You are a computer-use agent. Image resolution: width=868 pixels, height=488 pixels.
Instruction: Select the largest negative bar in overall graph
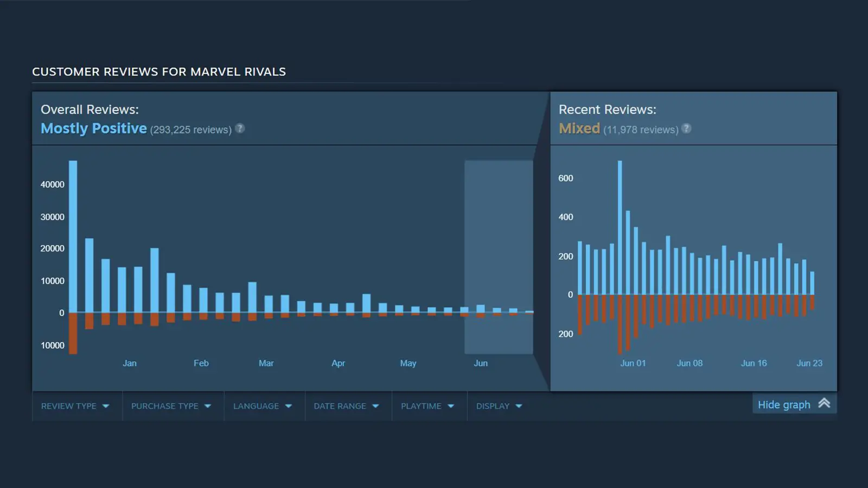(73, 333)
